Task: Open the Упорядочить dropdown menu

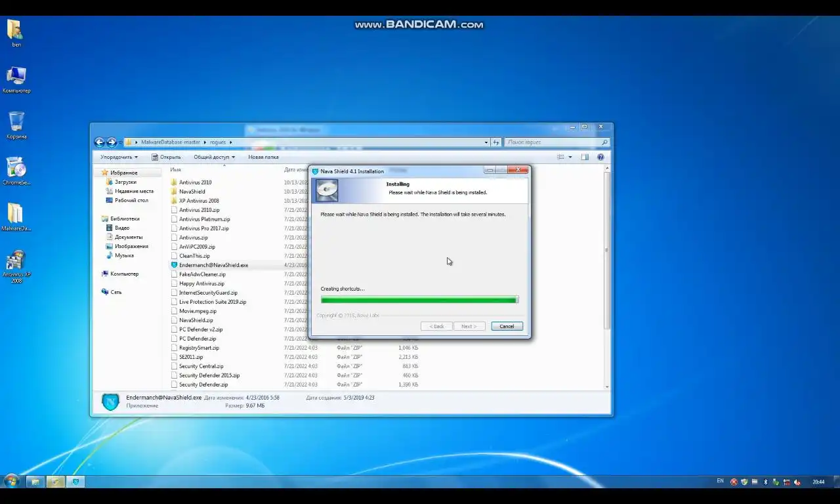Action: [119, 157]
